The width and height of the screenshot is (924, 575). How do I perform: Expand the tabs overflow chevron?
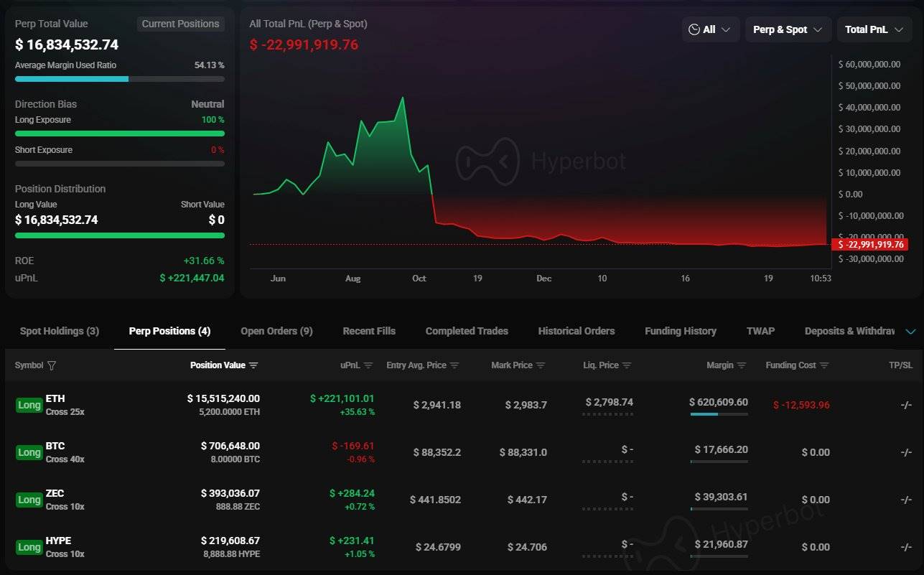pos(911,331)
